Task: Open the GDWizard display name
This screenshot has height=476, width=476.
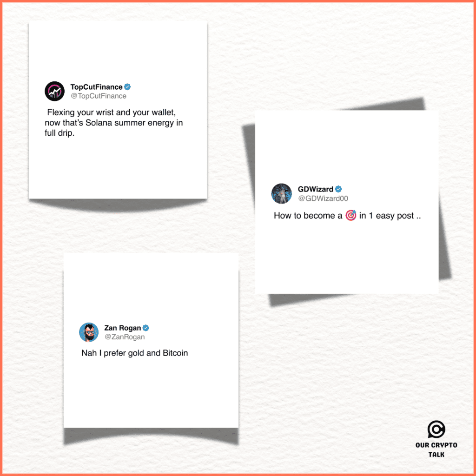Action: click(316, 189)
